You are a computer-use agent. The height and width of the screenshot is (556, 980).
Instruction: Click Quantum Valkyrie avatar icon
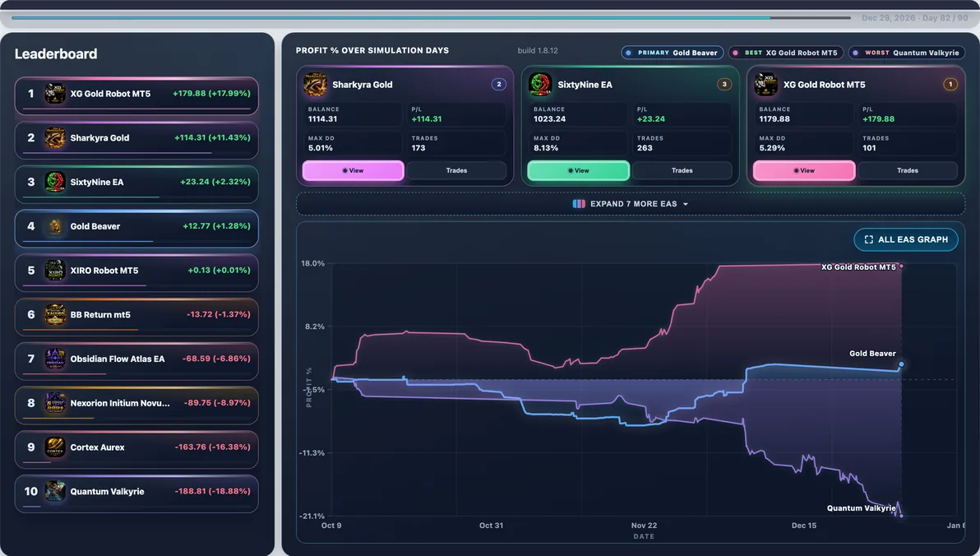(55, 492)
